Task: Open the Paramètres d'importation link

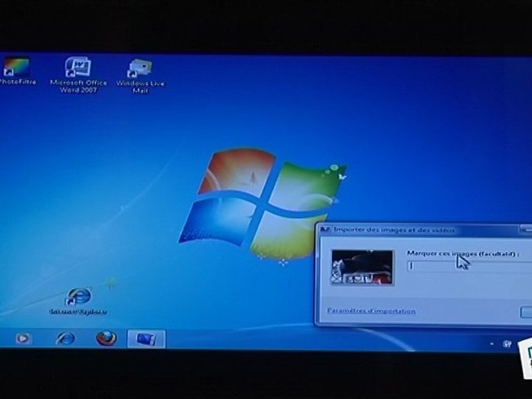Action: pyautogui.click(x=371, y=311)
